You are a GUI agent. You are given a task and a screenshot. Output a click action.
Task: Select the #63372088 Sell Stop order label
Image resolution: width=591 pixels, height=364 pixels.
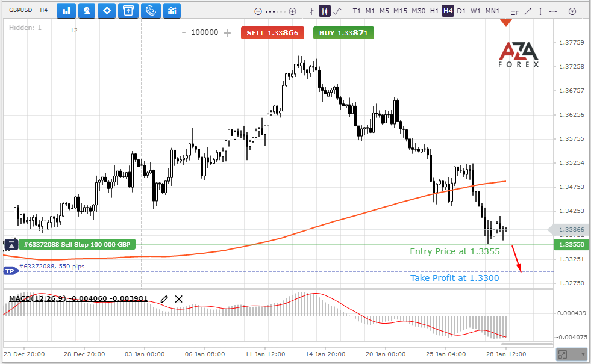[77, 245]
